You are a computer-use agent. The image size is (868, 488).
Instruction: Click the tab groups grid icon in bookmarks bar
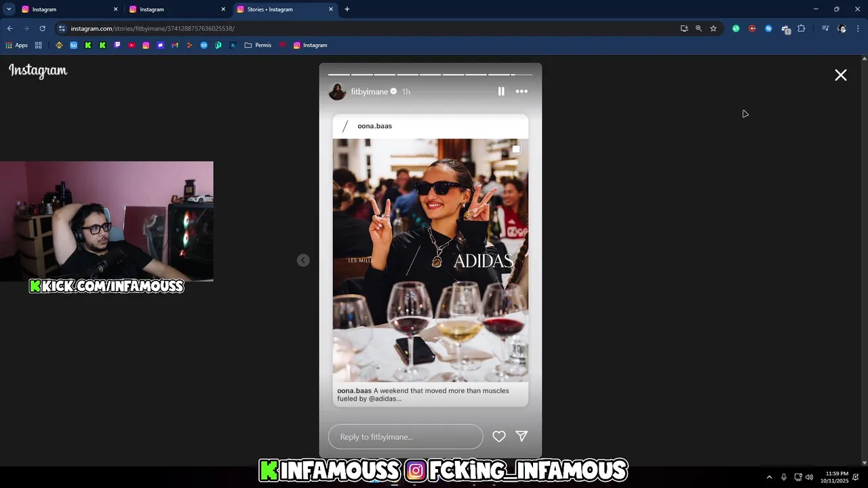[39, 45]
